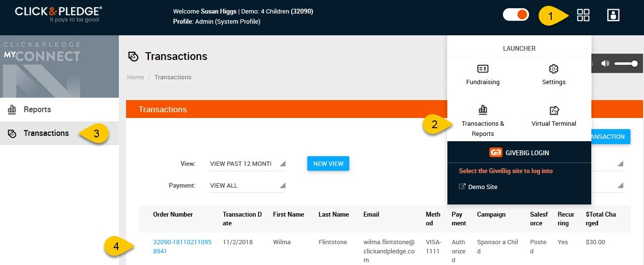
Task: Sort by Last Name column header
Action: click(x=333, y=214)
